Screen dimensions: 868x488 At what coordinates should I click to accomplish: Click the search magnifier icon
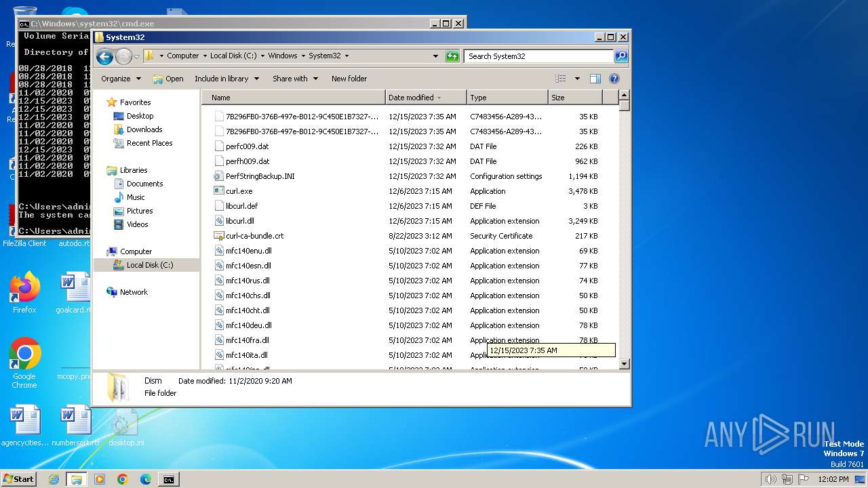tap(620, 56)
